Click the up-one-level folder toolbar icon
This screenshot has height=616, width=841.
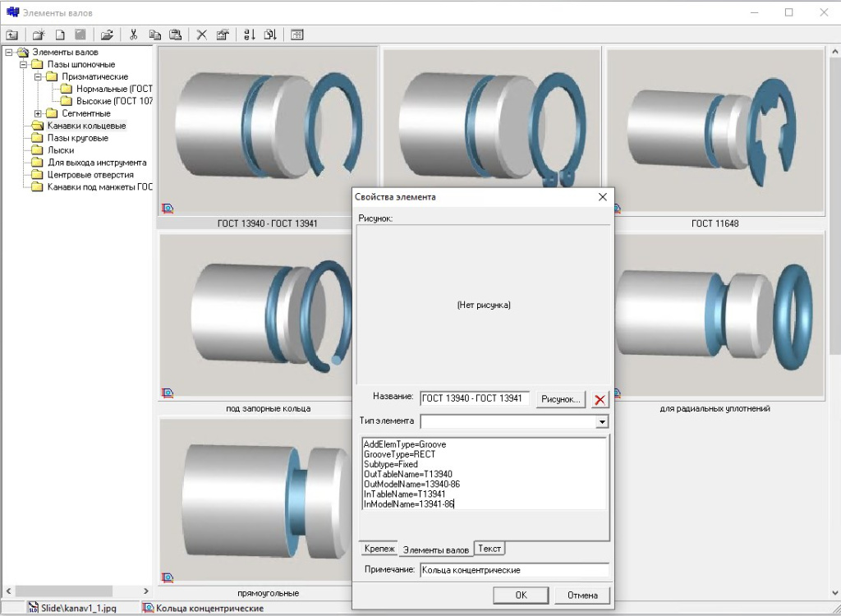click(x=12, y=34)
